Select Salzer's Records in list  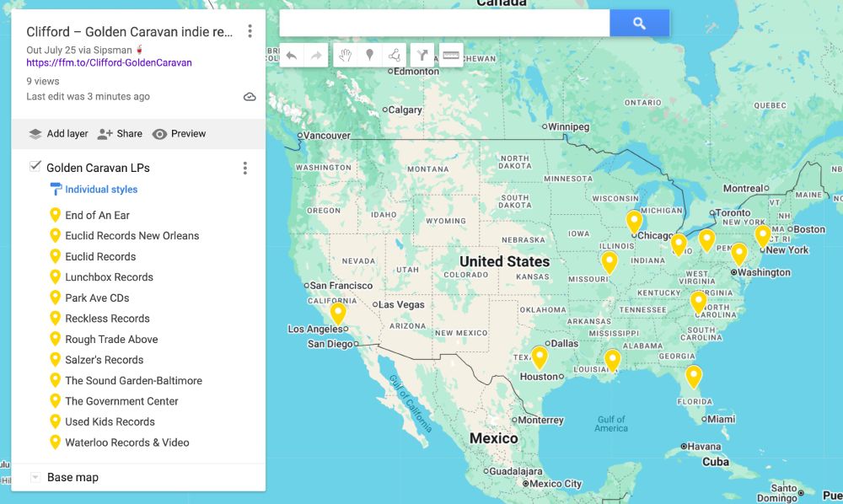click(105, 360)
